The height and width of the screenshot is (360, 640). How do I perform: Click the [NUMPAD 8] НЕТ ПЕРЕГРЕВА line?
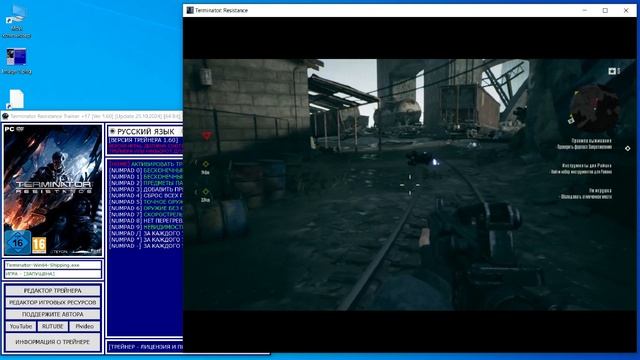tap(146, 221)
